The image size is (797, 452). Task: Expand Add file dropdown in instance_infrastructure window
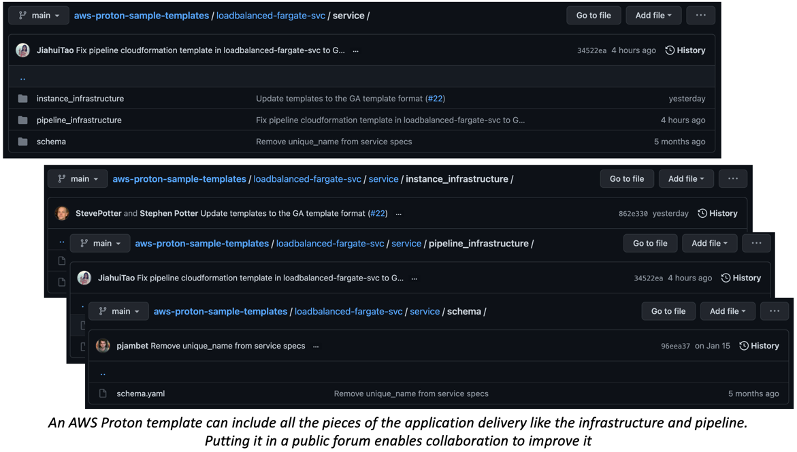point(686,179)
